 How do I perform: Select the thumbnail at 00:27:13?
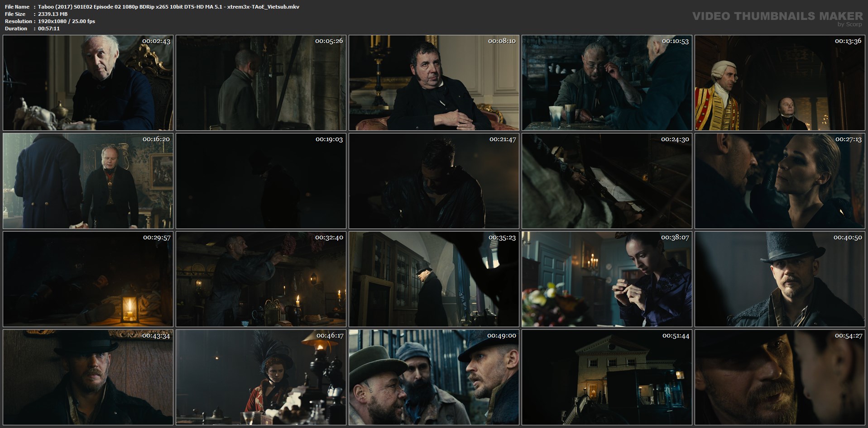tap(780, 181)
